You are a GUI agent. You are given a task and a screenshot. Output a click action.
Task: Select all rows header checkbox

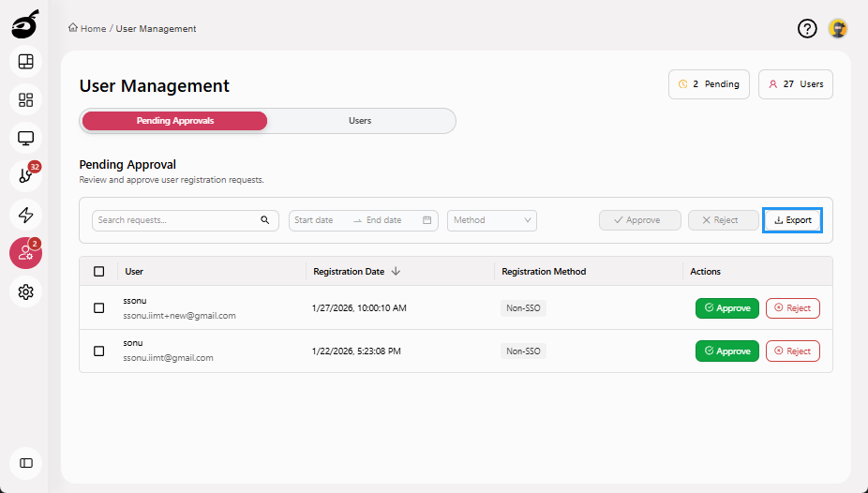99,271
